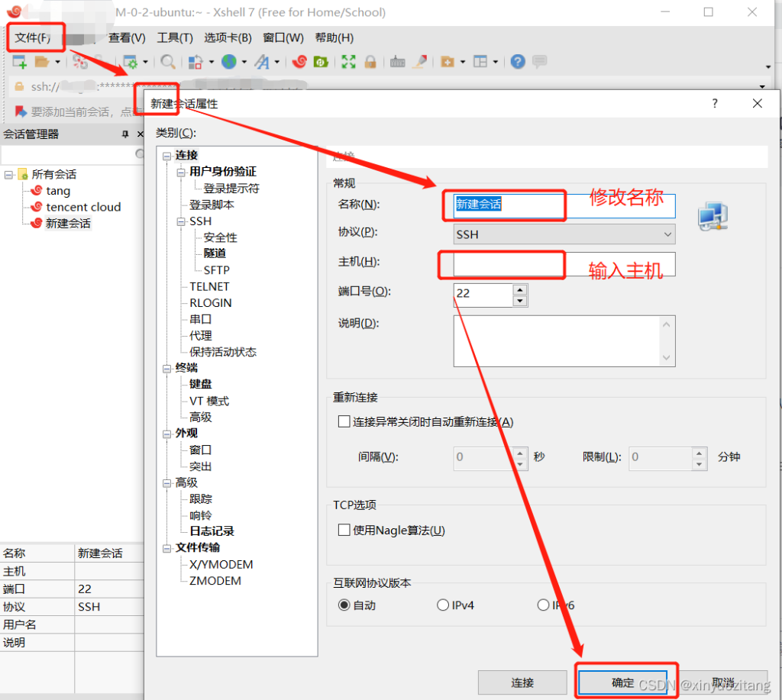Click the globe icon on the toolbar
782x700 pixels.
230,62
